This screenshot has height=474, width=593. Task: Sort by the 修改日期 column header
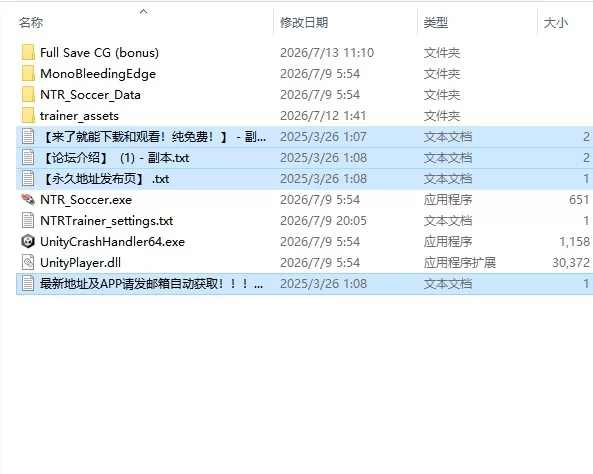pos(304,23)
